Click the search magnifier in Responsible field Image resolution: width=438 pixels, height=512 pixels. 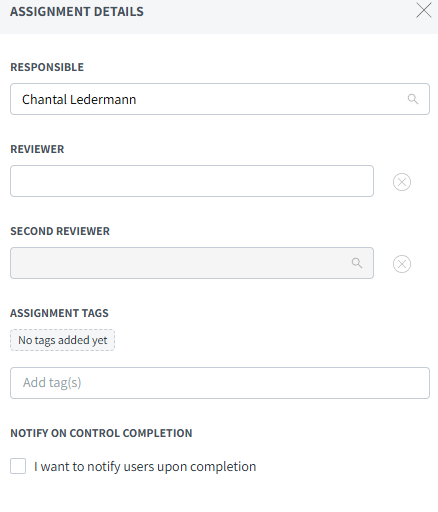413,99
